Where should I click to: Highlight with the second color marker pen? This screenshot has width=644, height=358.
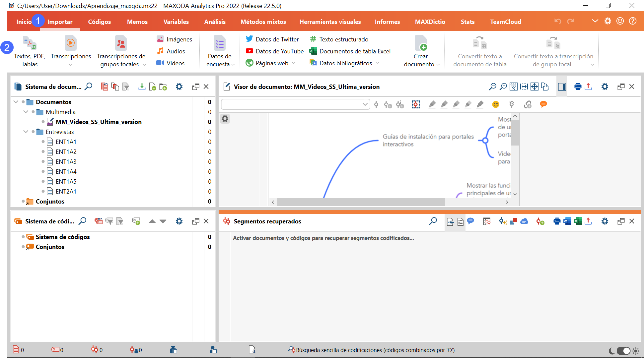tap(444, 104)
